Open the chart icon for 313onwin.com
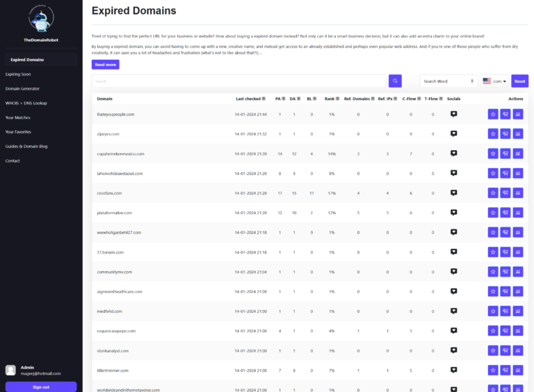This screenshot has width=534, height=392. pyautogui.click(x=518, y=252)
